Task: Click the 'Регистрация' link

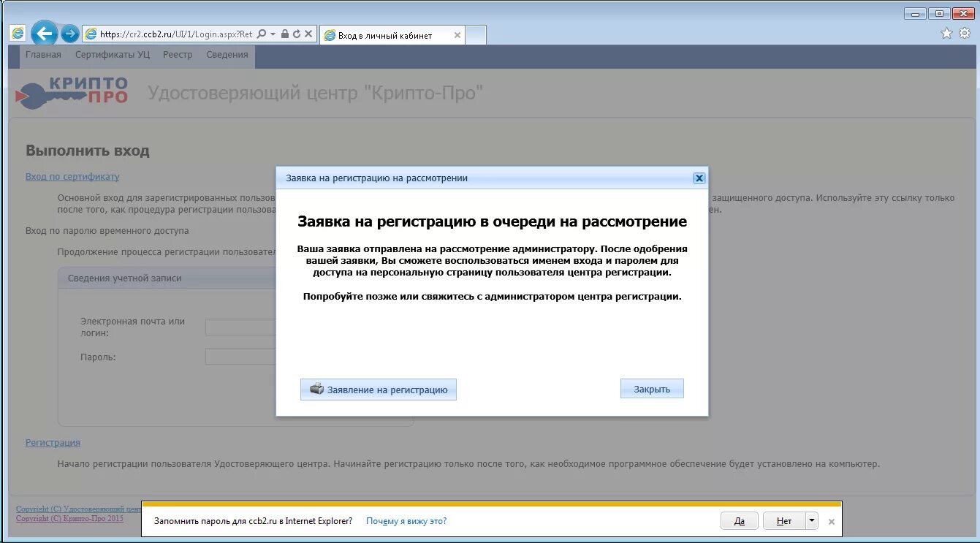Action: pyautogui.click(x=53, y=443)
